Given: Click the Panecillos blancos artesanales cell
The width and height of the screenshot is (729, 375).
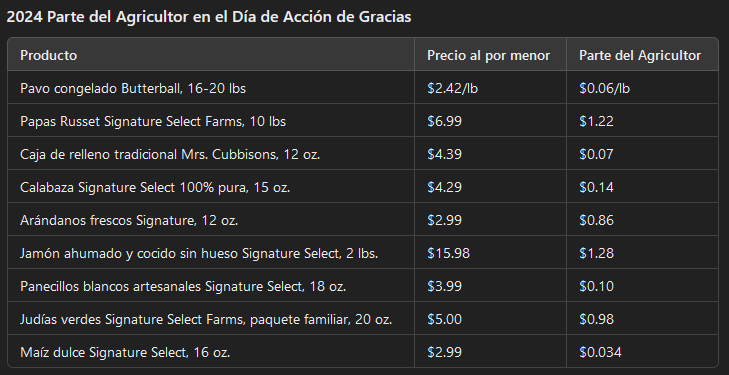Looking at the screenshot, I should coord(211,285).
